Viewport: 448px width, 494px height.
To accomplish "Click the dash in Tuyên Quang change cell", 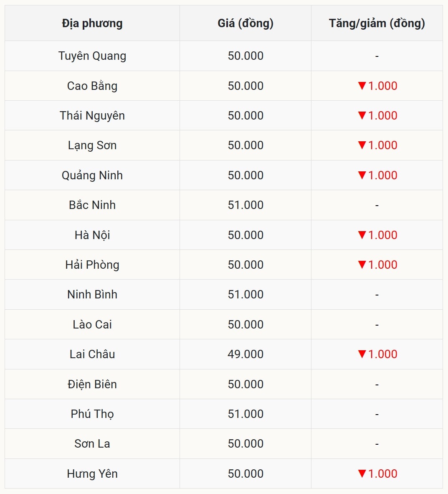I will pyautogui.click(x=377, y=56).
